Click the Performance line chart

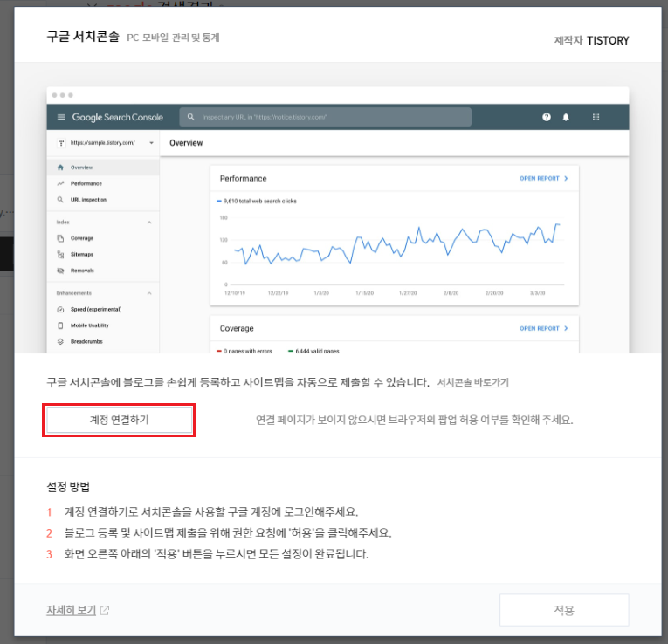(395, 251)
